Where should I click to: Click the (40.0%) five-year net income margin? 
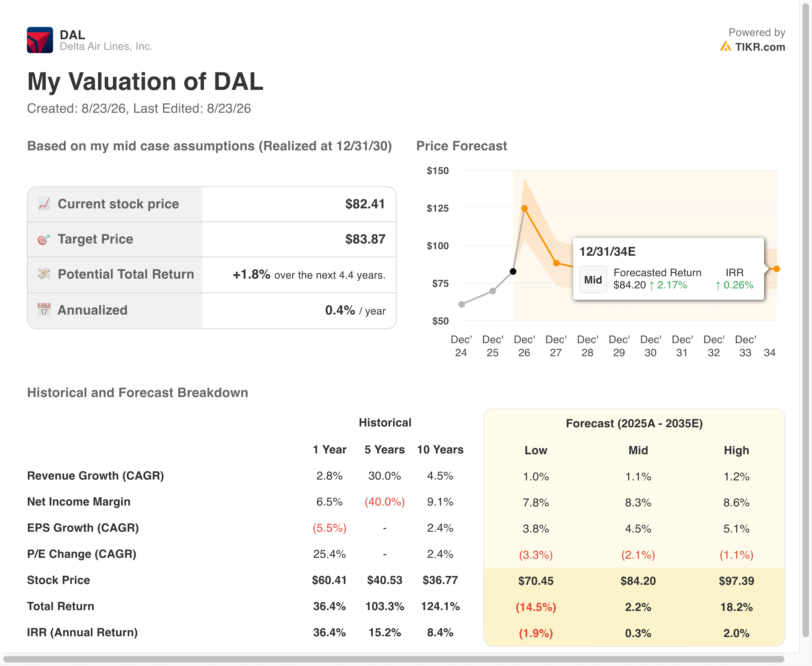pos(385,502)
